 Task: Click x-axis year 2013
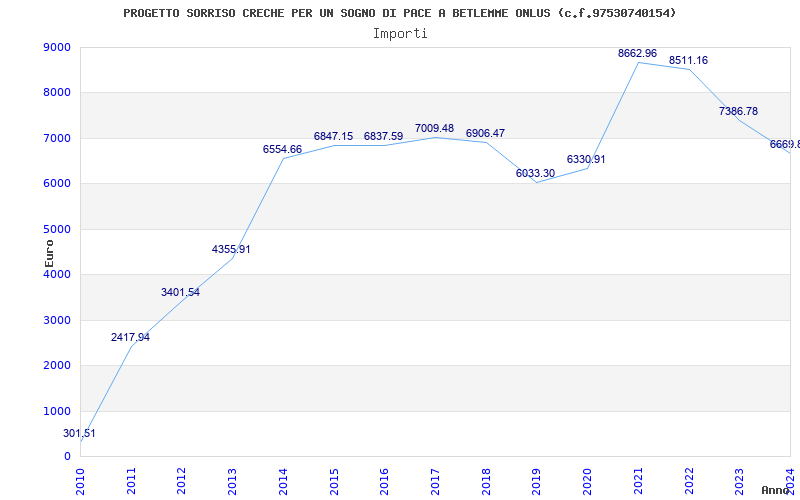click(233, 481)
